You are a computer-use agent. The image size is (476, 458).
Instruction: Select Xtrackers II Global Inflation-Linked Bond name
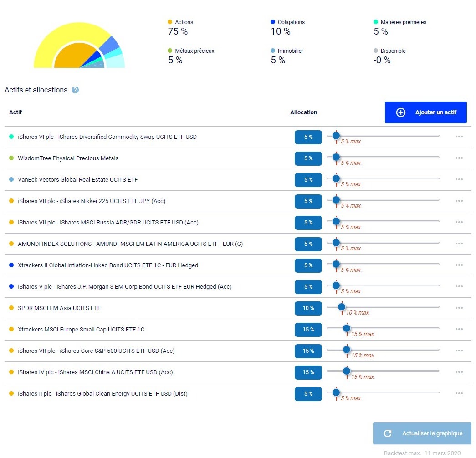click(x=108, y=265)
